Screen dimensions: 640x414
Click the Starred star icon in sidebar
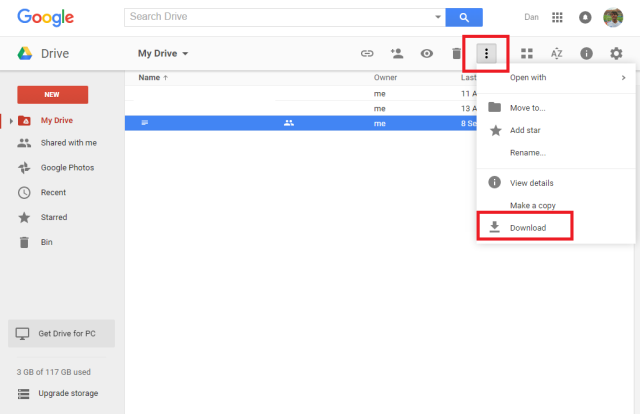[x=24, y=217]
